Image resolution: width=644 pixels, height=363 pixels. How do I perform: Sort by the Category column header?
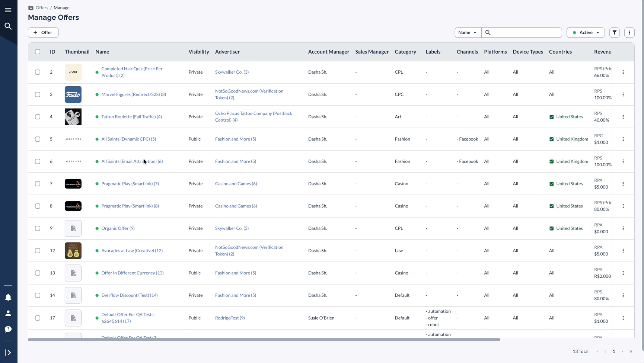click(405, 52)
